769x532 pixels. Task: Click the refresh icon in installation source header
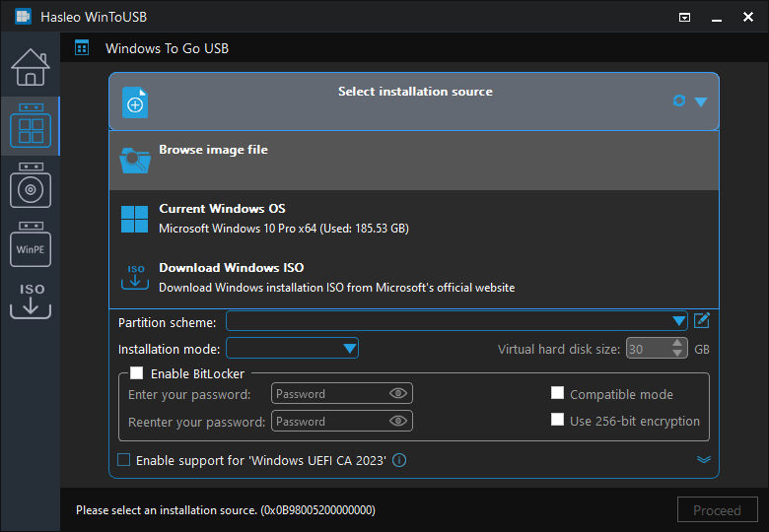pyautogui.click(x=678, y=100)
